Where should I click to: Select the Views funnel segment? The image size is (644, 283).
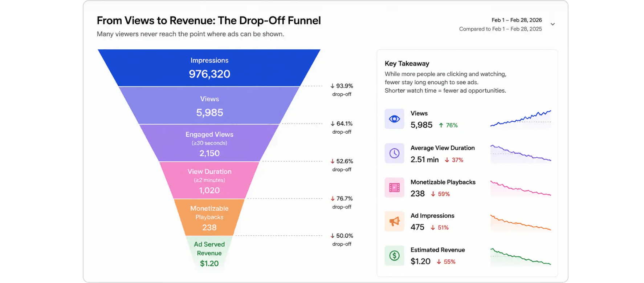(209, 106)
